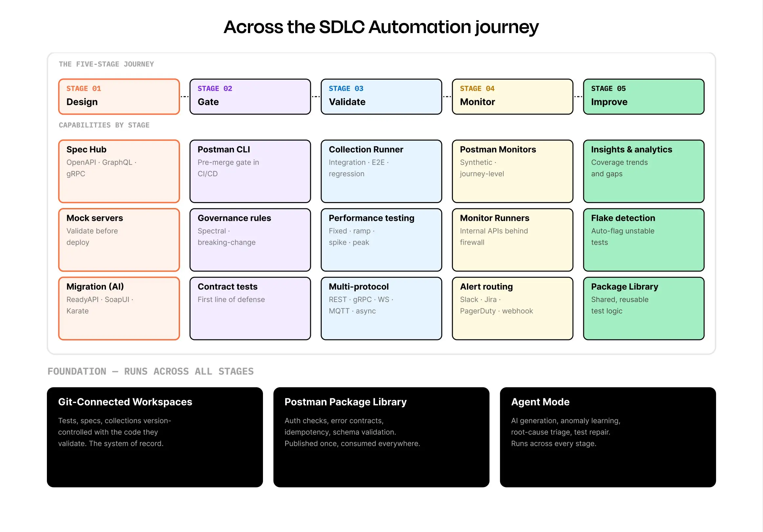Select the Stage 05 Improve card
The image size is (763, 532).
pyautogui.click(x=644, y=97)
